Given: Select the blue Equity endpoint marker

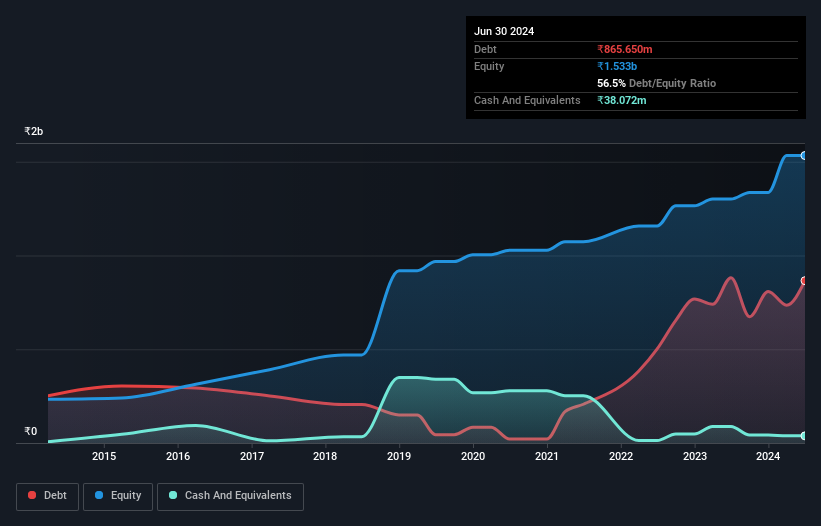Looking at the screenshot, I should point(804,155).
